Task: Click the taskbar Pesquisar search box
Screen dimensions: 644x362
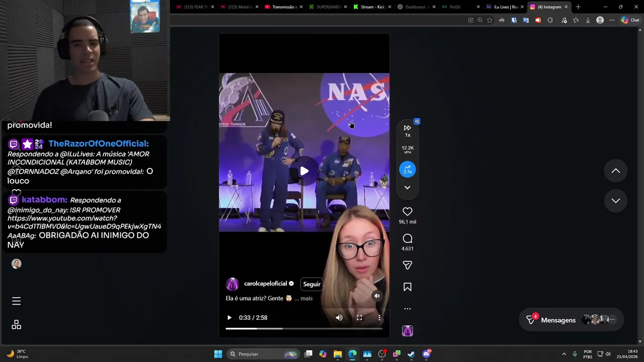Action: pos(263,354)
